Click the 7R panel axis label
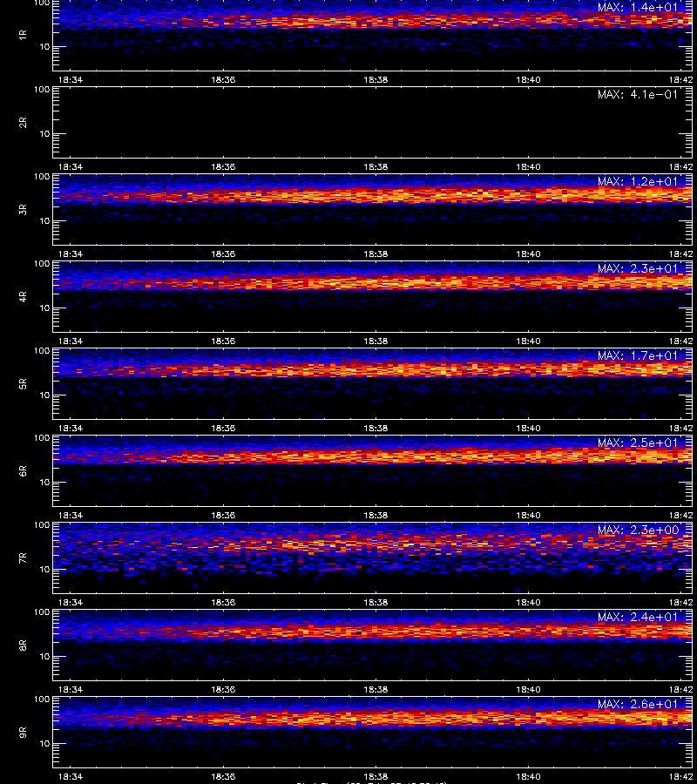The height and width of the screenshot is (784, 697). [23, 558]
